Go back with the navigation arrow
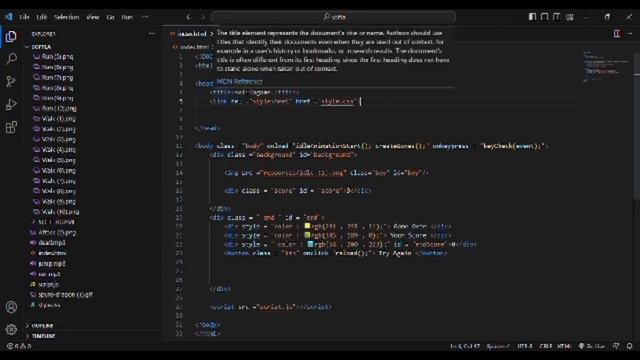The width and height of the screenshot is (640, 360). pyautogui.click(x=189, y=17)
